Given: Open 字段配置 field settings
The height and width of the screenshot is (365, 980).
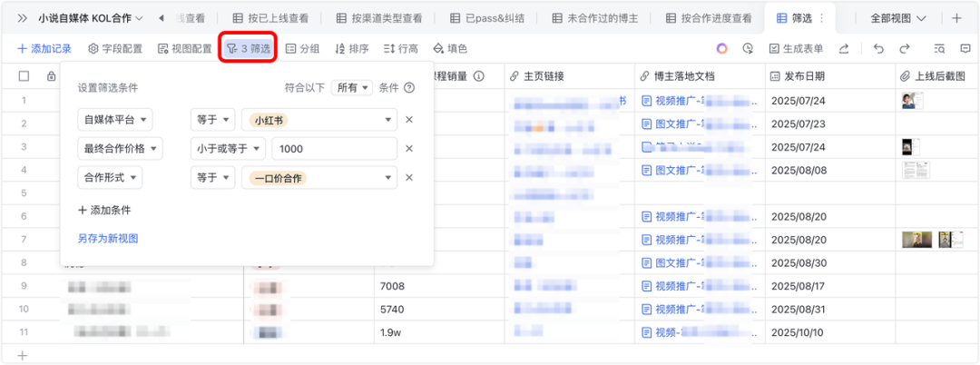Looking at the screenshot, I should click(x=115, y=48).
